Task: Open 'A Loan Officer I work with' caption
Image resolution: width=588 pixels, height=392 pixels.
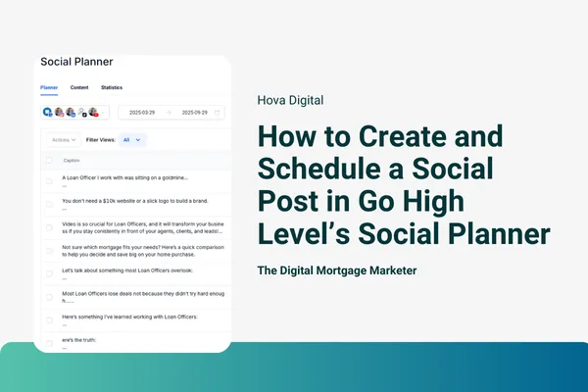Action: click(124, 177)
